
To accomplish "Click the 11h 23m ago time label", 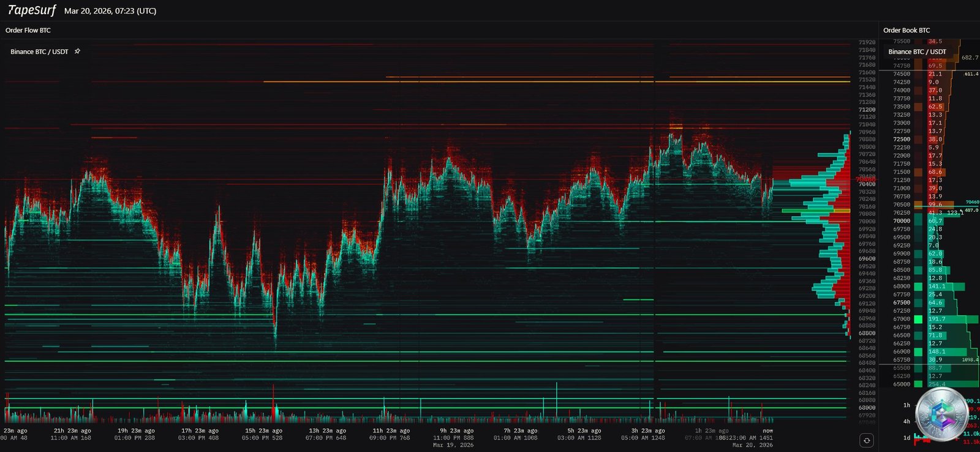I will click(391, 431).
